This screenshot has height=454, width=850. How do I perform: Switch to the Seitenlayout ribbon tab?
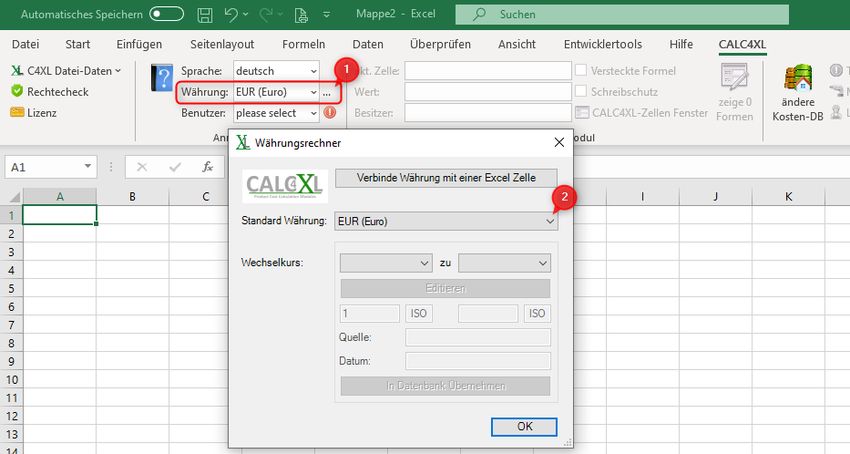coord(222,44)
